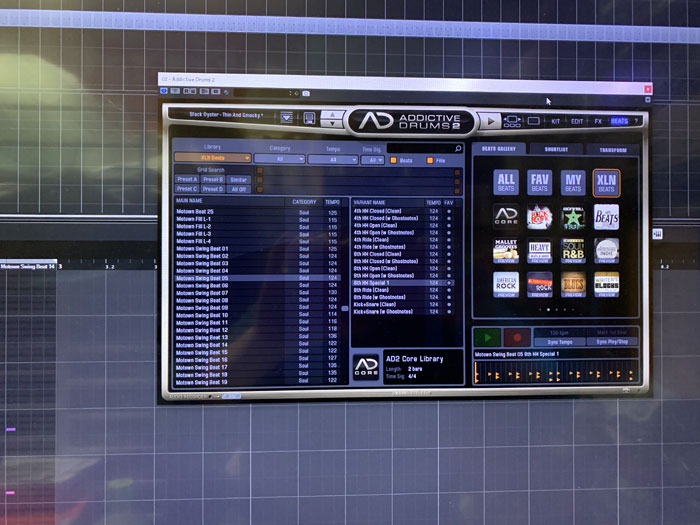
Task: Open the Soul R&B beat pack
Action: [573, 250]
